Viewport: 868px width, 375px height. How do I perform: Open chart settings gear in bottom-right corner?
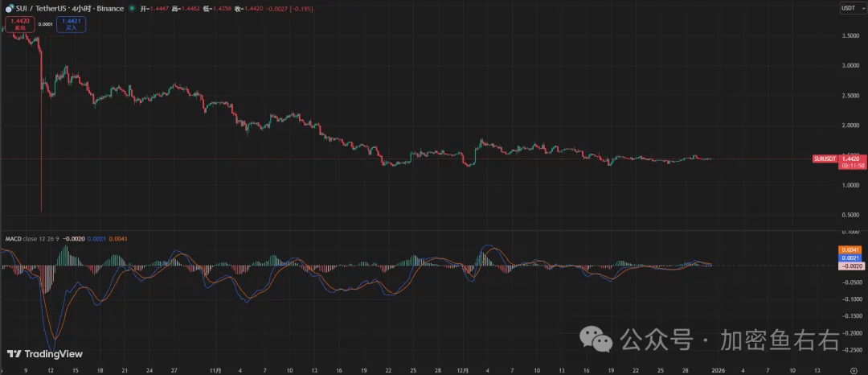pyautogui.click(x=853, y=369)
